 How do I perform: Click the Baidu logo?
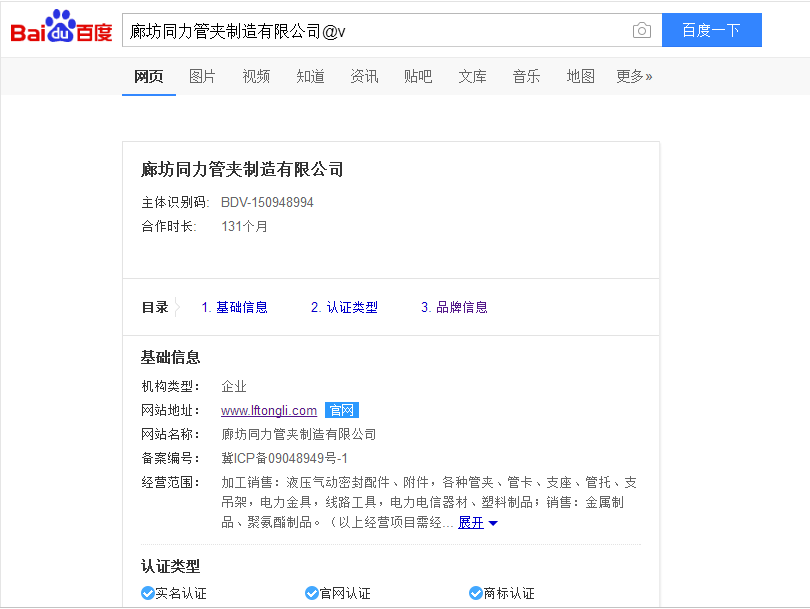[61, 30]
